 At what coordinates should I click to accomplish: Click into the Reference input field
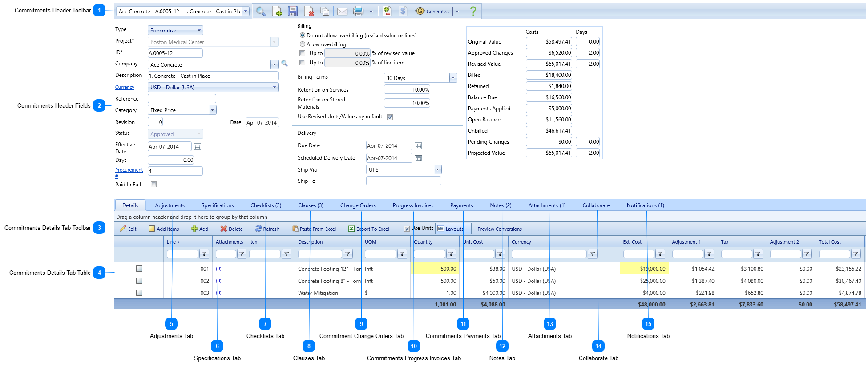pos(182,99)
